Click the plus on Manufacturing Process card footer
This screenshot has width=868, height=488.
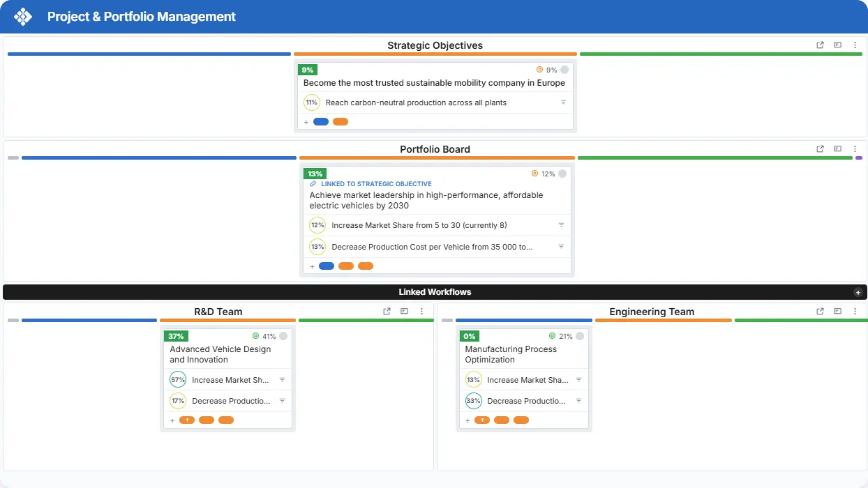click(467, 420)
